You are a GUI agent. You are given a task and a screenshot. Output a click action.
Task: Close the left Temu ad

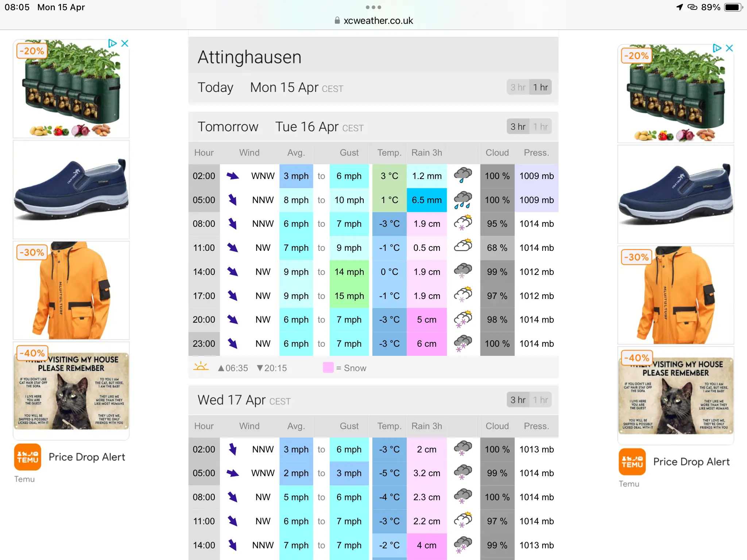point(125,43)
